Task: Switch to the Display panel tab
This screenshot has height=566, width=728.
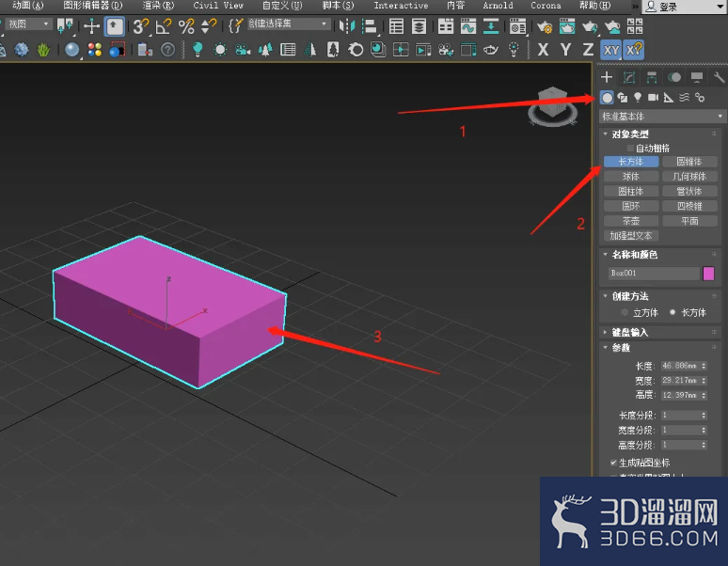Action: tap(697, 77)
